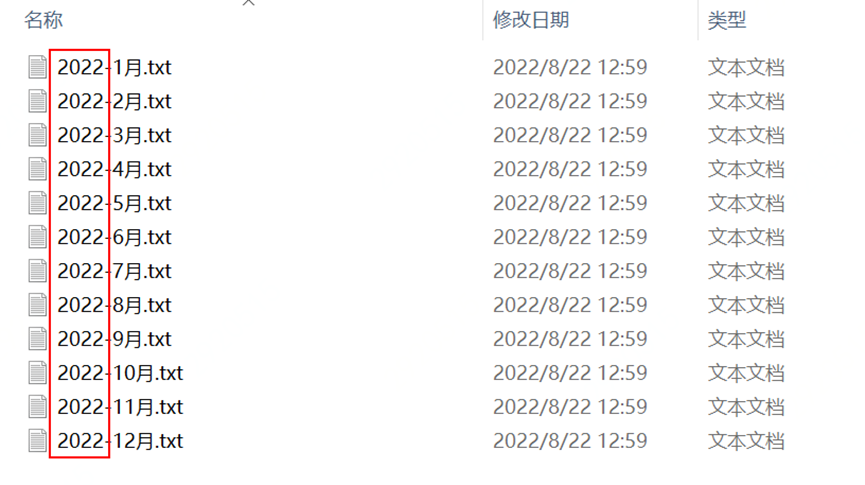Click the icon beside 2022-9月.txt
The height and width of the screenshot is (485, 865).
click(x=38, y=339)
